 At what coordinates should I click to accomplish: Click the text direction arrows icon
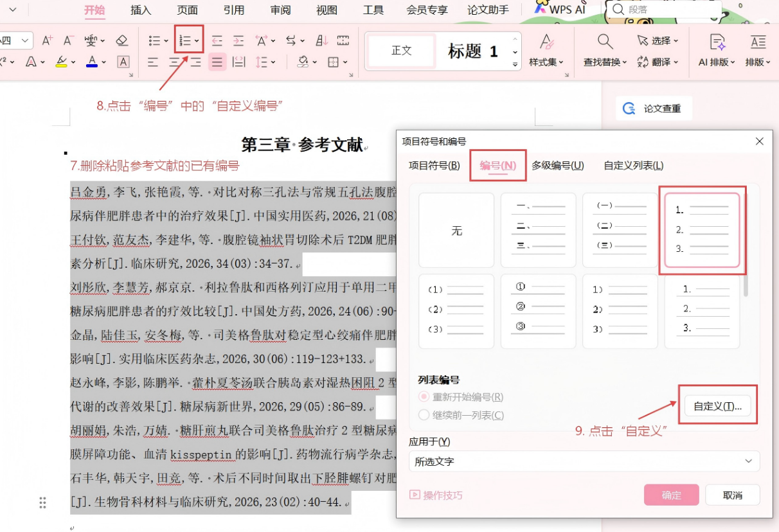click(x=291, y=40)
